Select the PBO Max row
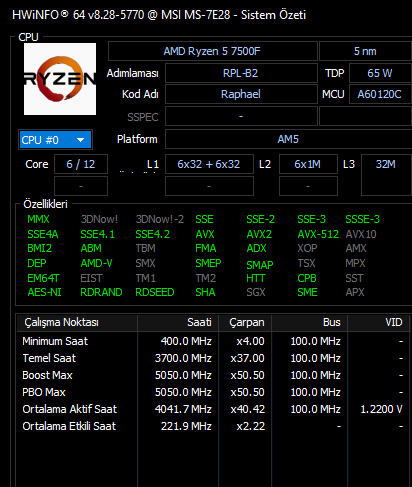Viewport: 412px width, 487px height. click(x=213, y=392)
